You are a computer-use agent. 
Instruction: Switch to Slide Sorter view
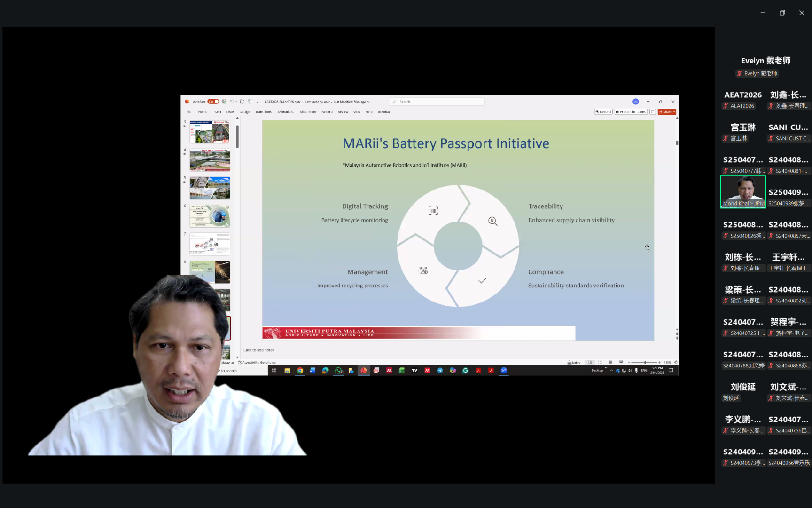coord(600,363)
